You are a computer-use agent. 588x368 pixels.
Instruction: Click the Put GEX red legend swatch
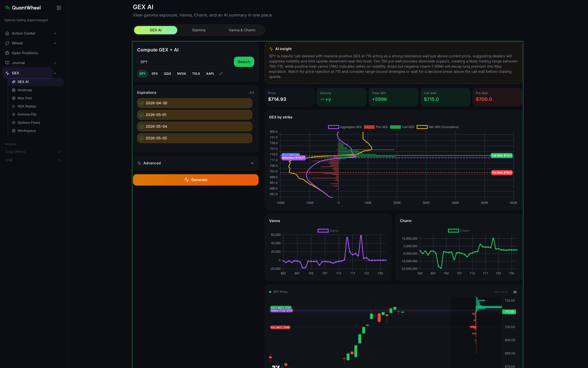tap(369, 127)
